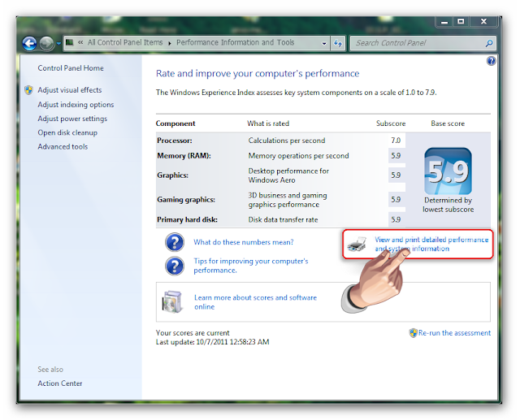Screen dimensions: 520x420
Task: Click the double chevron in address bar
Action: tap(80, 42)
